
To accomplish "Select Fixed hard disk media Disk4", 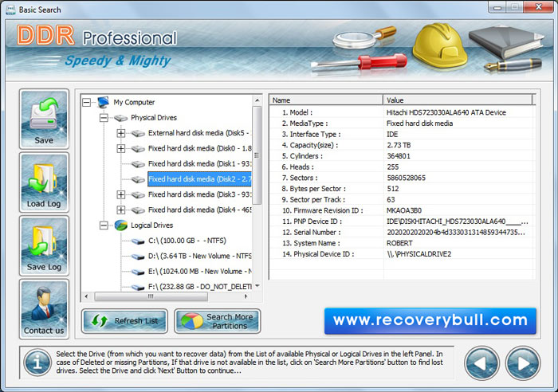I will point(199,210).
